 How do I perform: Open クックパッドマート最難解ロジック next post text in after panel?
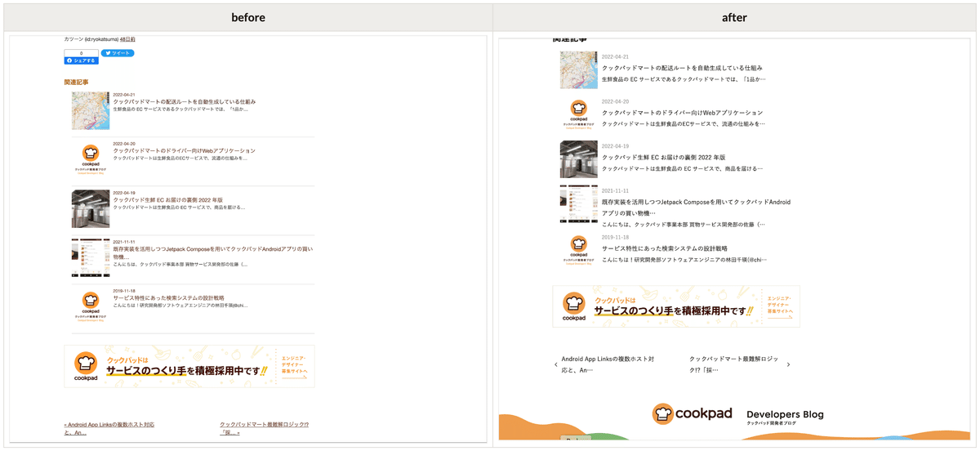pos(735,364)
